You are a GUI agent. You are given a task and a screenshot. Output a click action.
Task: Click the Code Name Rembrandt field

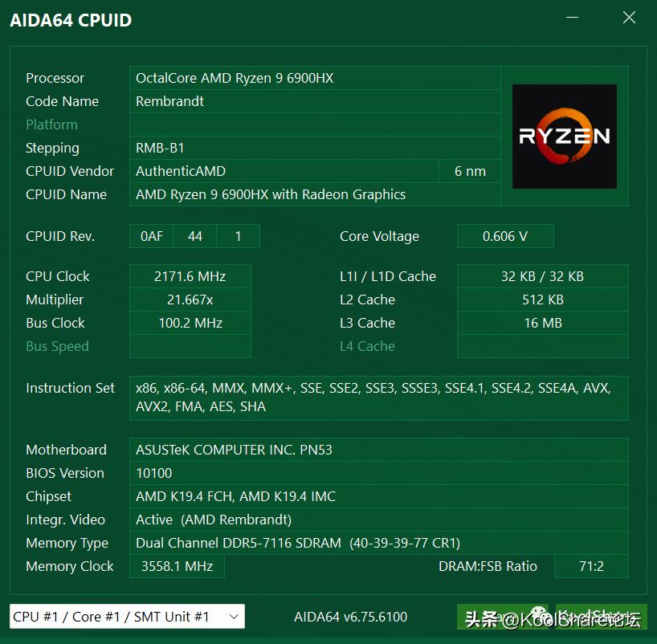(x=315, y=101)
